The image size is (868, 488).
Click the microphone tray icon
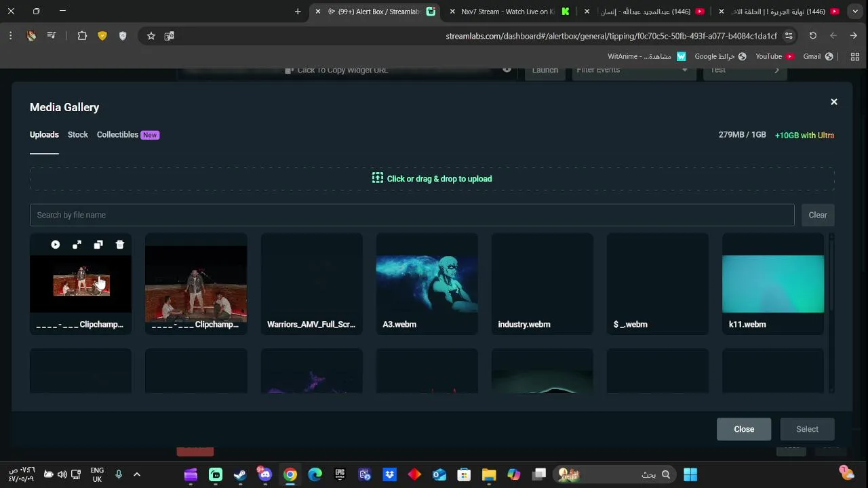pyautogui.click(x=119, y=474)
